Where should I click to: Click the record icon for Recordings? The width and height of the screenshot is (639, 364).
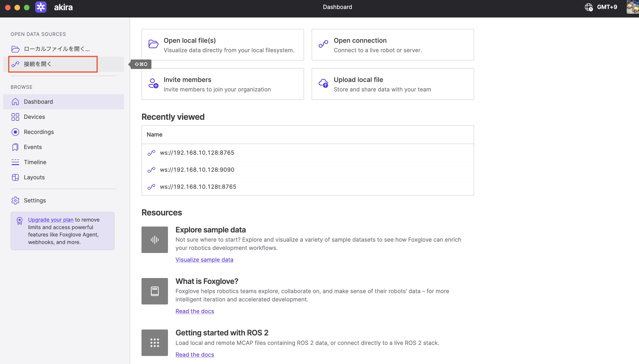tap(16, 132)
